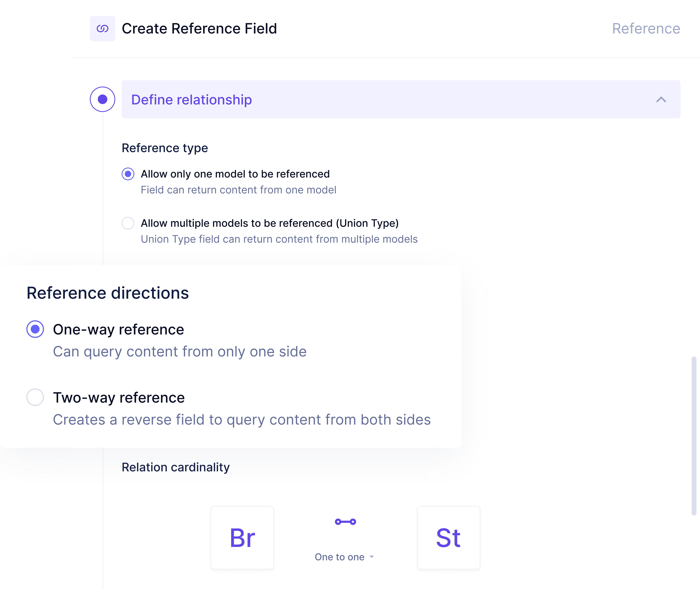The image size is (700, 590).
Task: Click 'Field can return content from one model' text
Action: click(x=238, y=190)
